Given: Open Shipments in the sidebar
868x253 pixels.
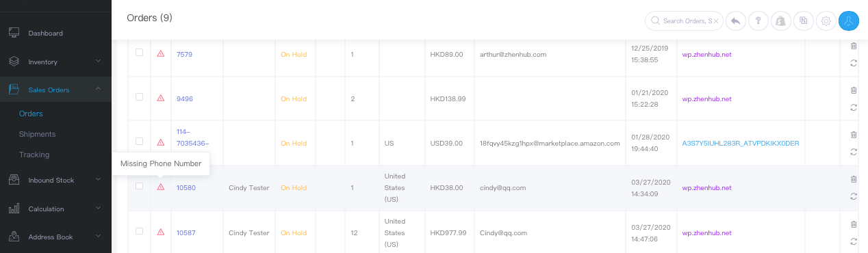Looking at the screenshot, I should coord(38,134).
